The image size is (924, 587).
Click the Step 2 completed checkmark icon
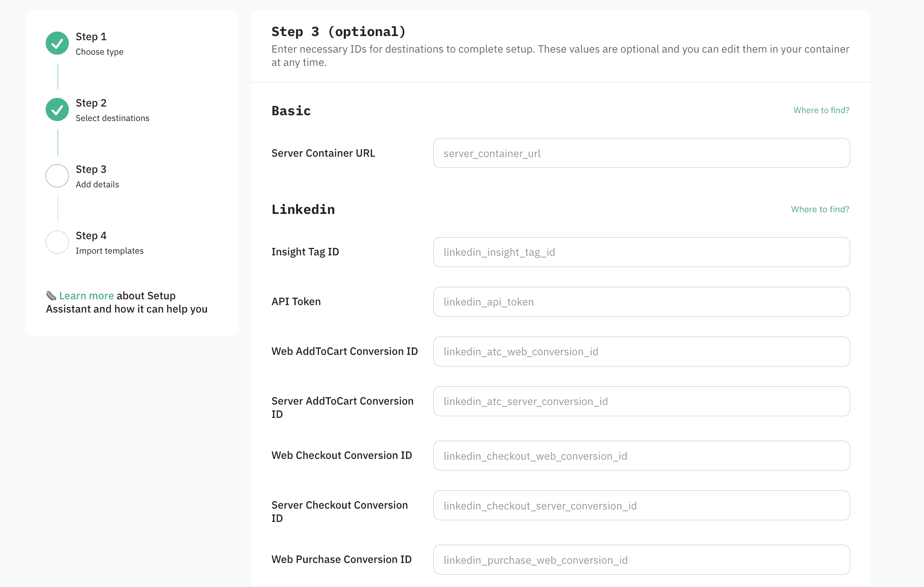click(x=57, y=109)
